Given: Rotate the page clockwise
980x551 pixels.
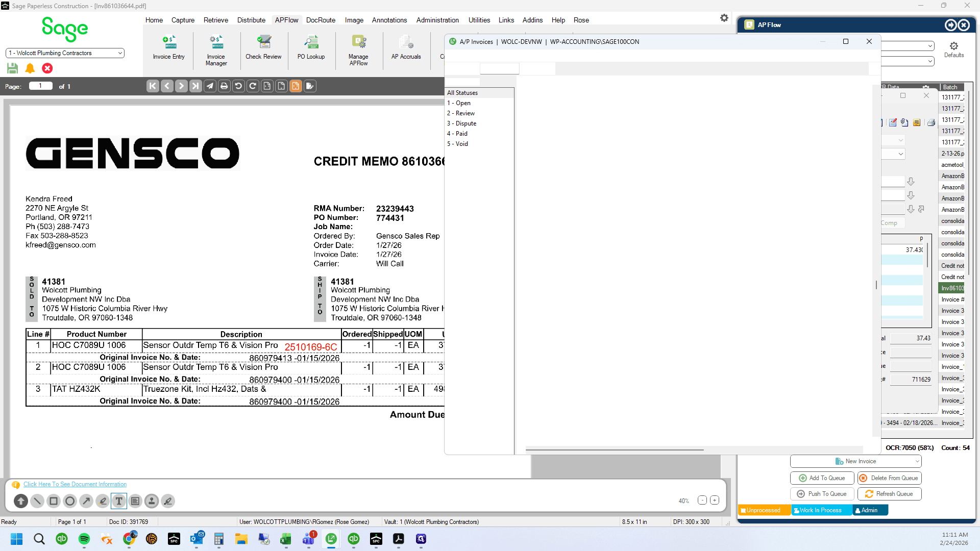Looking at the screenshot, I should pyautogui.click(x=253, y=86).
